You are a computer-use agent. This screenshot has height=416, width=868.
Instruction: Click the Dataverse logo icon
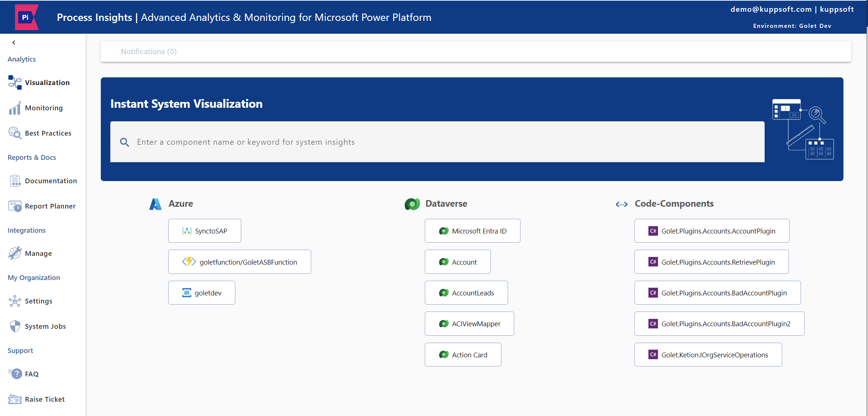(x=412, y=204)
